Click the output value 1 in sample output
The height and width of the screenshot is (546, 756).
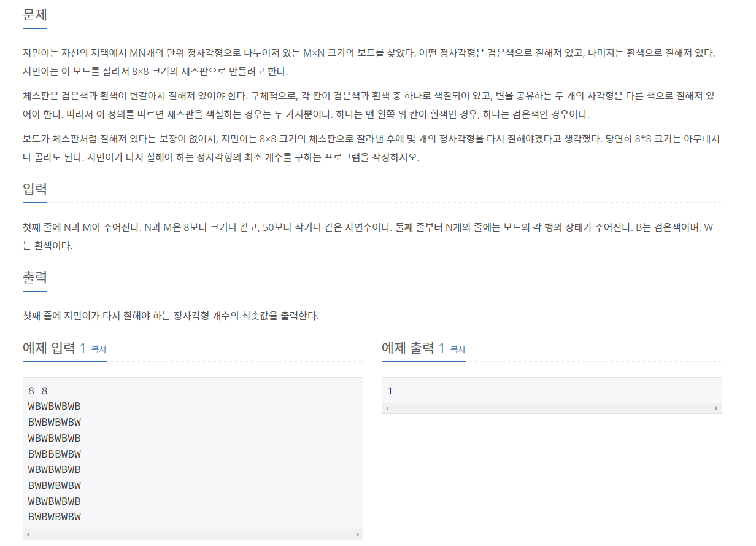390,391
